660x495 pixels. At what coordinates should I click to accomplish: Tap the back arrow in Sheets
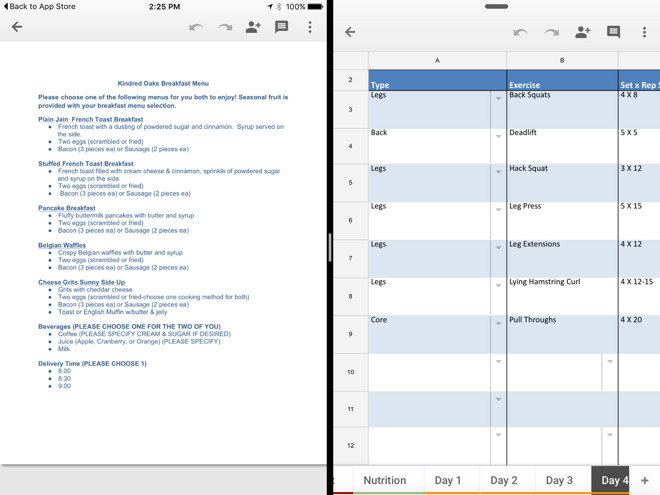tap(350, 32)
